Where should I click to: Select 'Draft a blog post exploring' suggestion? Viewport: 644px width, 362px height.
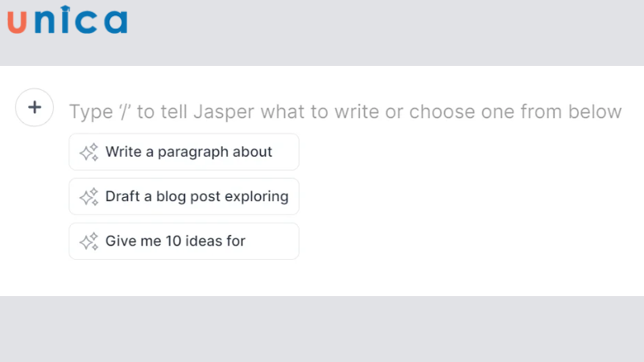(196, 196)
